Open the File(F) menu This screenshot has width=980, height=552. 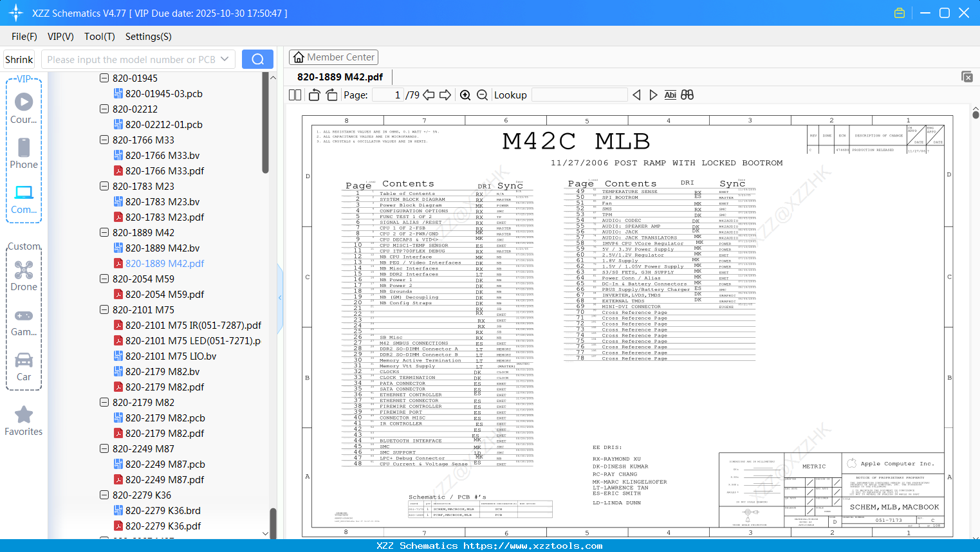pyautogui.click(x=24, y=37)
